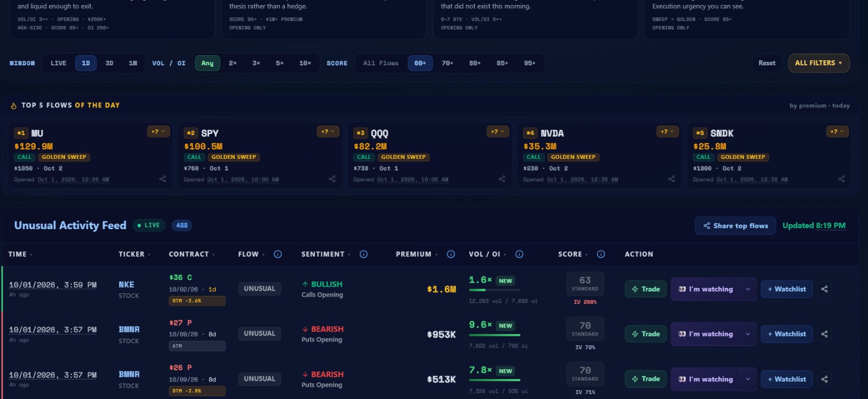Open the I'm watching dropdown arrow for BMNR $27 P

748,334
